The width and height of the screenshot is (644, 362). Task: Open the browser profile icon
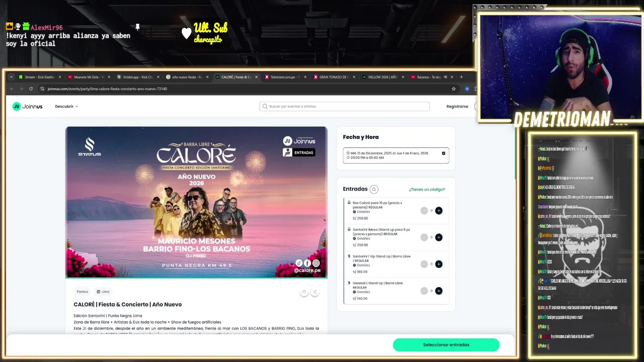pos(467,88)
